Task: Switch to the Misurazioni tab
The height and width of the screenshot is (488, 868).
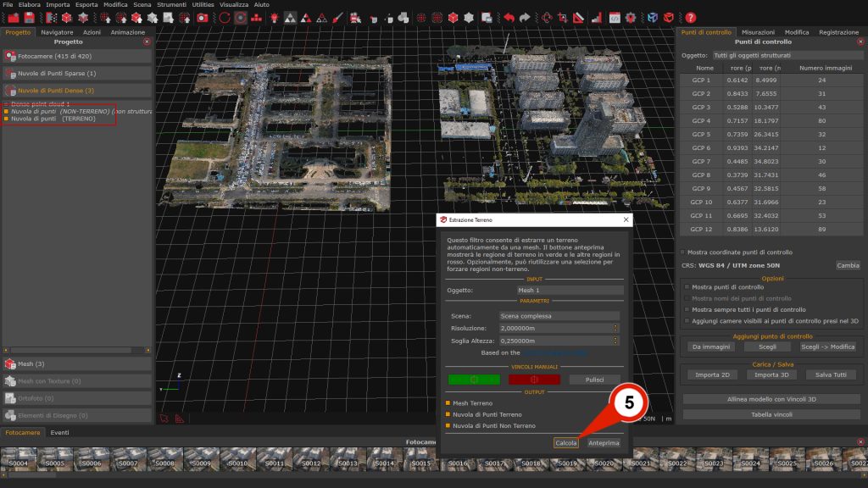Action: click(758, 32)
